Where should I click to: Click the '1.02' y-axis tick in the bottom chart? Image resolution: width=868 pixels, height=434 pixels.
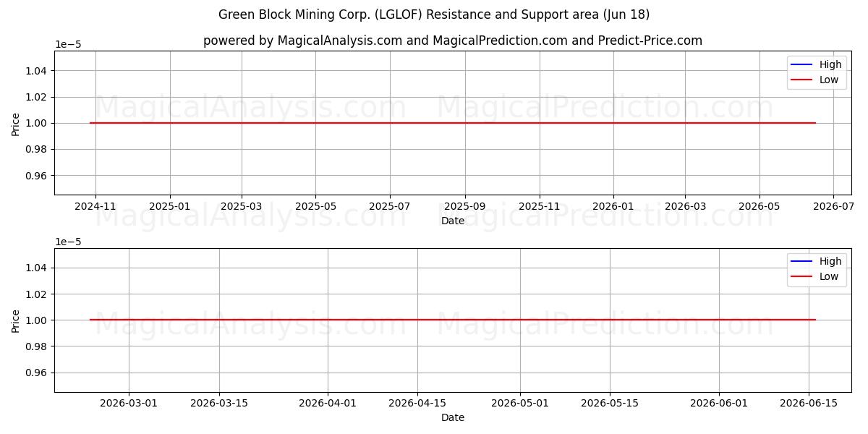tap(38, 294)
